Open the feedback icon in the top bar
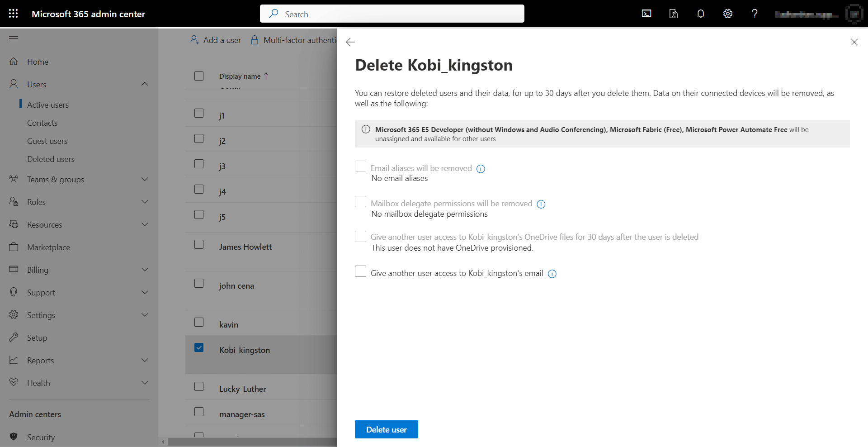Screen dimensions: 868x447 click(673, 14)
